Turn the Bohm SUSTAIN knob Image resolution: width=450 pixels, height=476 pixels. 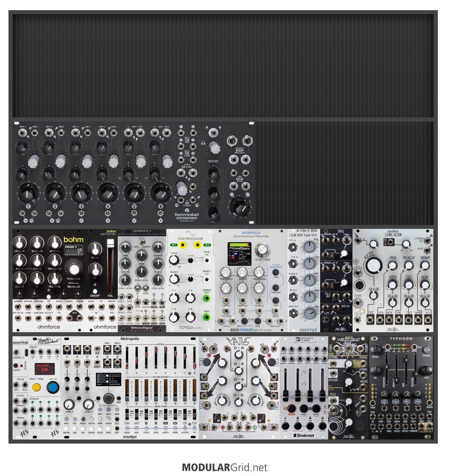(x=37, y=243)
